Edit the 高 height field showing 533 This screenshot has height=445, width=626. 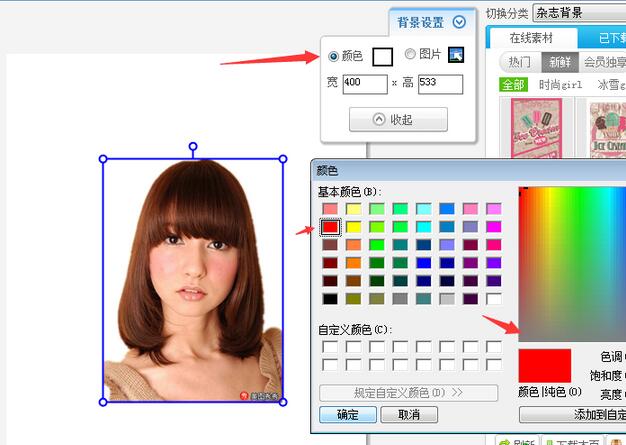pos(440,84)
